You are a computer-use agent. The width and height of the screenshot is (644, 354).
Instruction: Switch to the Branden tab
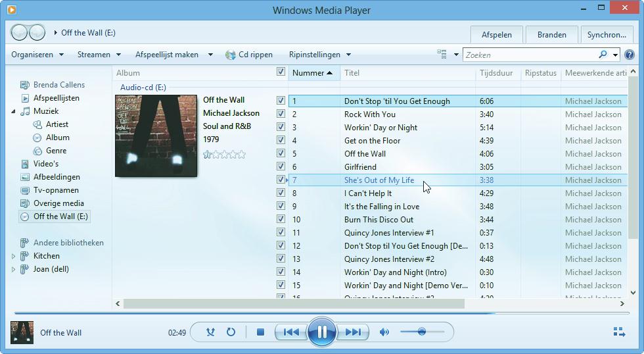(551, 35)
